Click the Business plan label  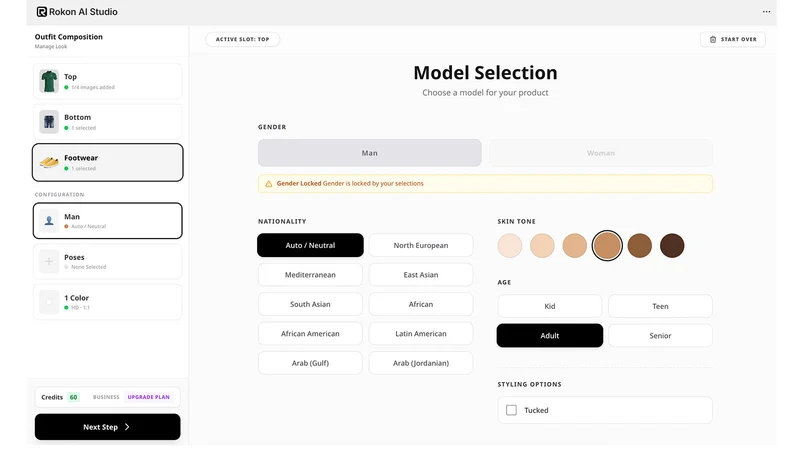106,397
